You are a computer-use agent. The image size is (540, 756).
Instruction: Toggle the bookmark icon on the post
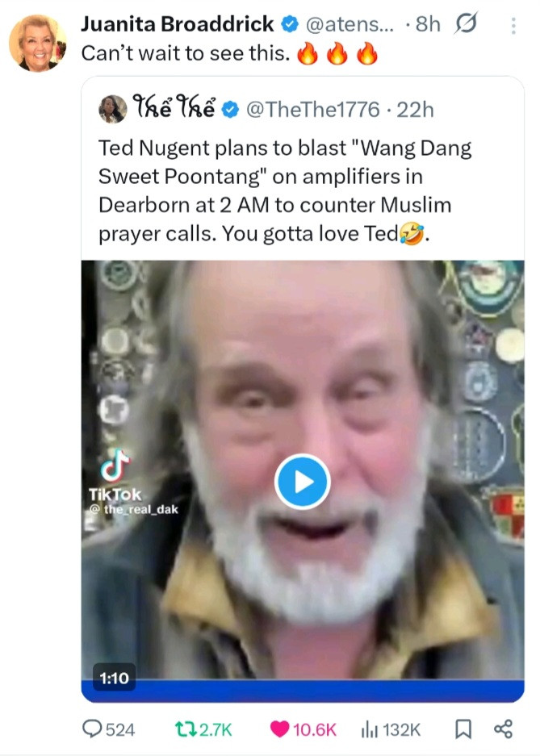(463, 729)
